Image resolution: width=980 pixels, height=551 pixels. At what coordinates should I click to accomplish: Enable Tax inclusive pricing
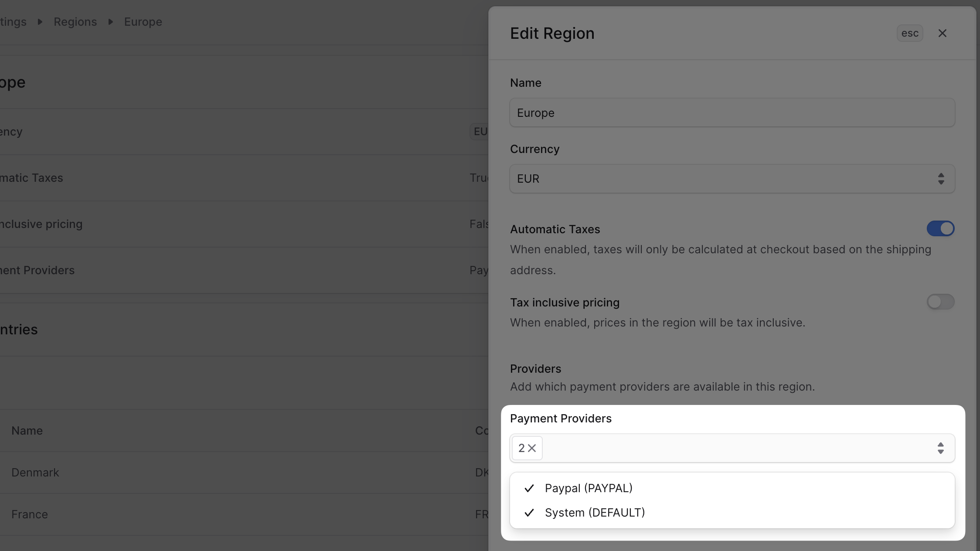point(940,302)
